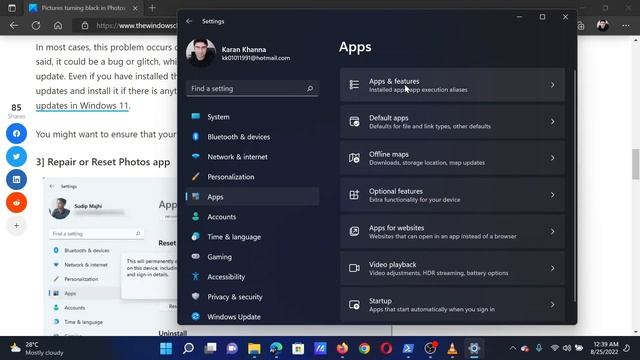640x360 pixels.
Task: Go back in browser
Action: pyautogui.click(x=14, y=26)
